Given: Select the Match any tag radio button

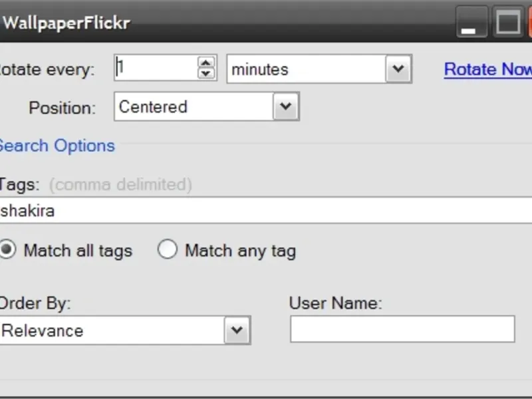Looking at the screenshot, I should coord(167,250).
